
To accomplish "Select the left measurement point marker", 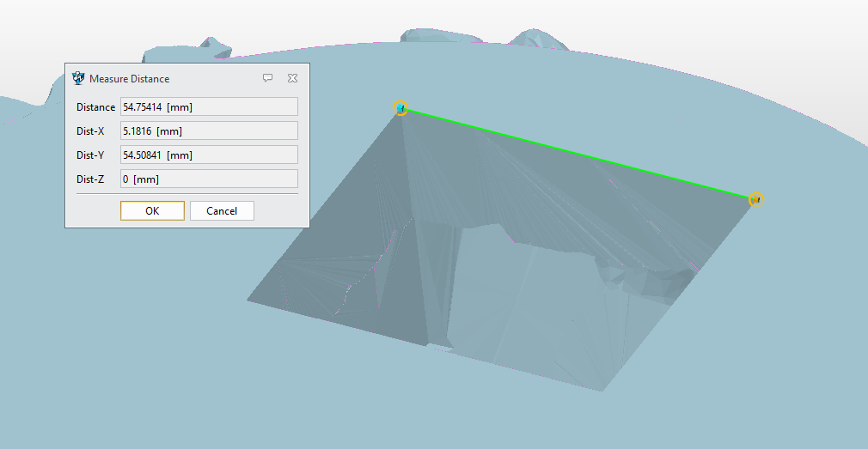I will pos(400,108).
